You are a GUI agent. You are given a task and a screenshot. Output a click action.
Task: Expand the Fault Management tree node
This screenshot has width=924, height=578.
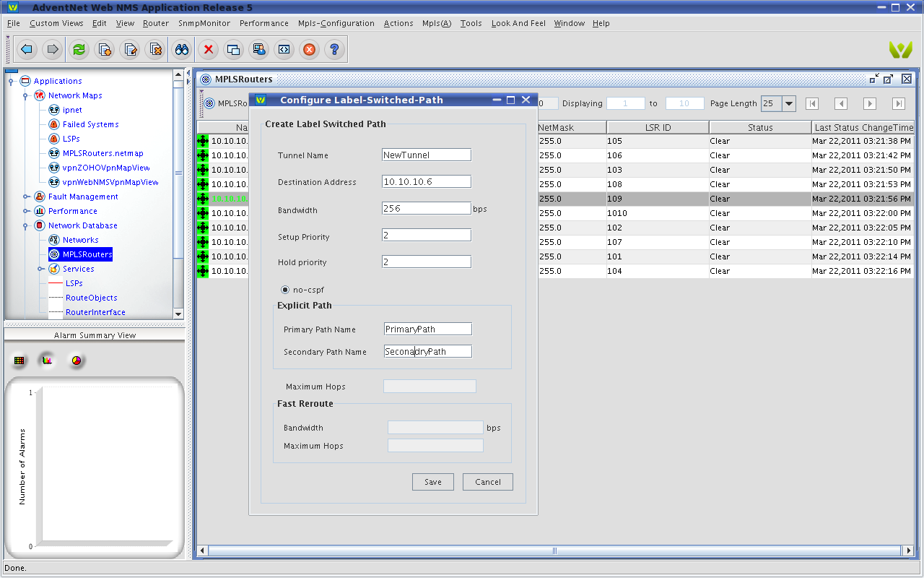click(25, 197)
